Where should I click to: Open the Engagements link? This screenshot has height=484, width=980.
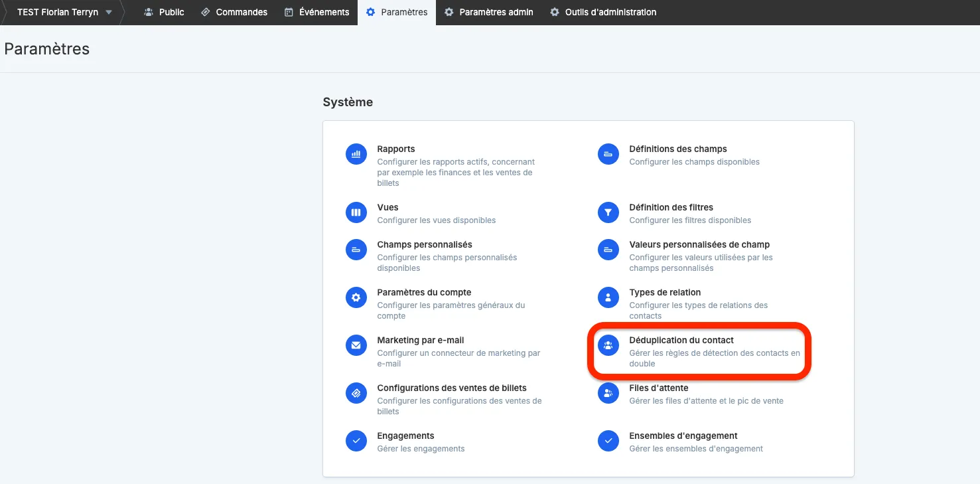(x=406, y=436)
